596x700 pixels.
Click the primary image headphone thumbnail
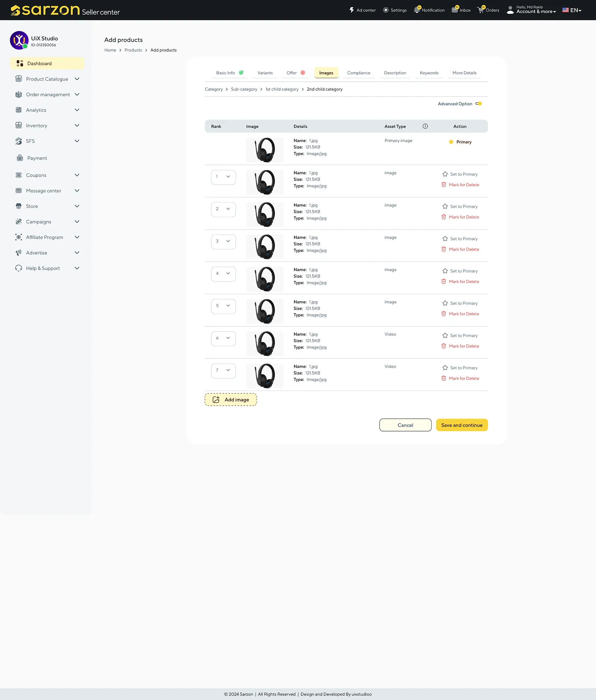(x=265, y=150)
